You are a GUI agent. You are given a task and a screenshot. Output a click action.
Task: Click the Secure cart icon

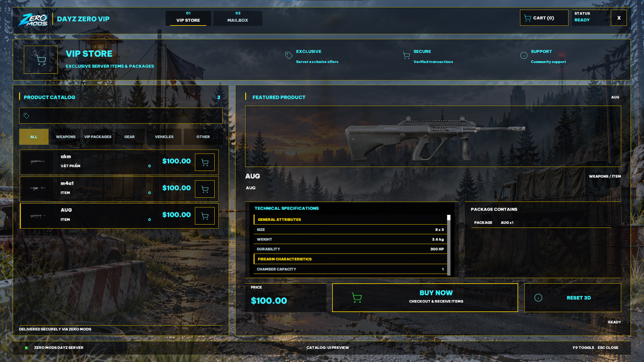[x=406, y=55]
